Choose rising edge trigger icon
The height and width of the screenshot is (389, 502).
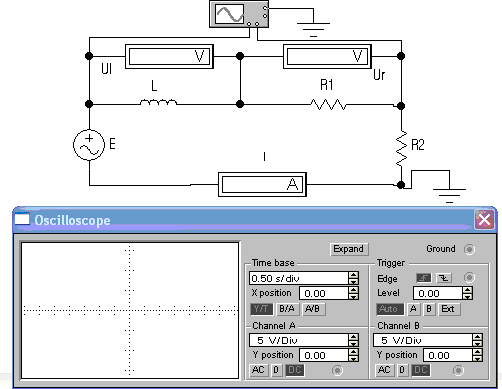tap(424, 278)
